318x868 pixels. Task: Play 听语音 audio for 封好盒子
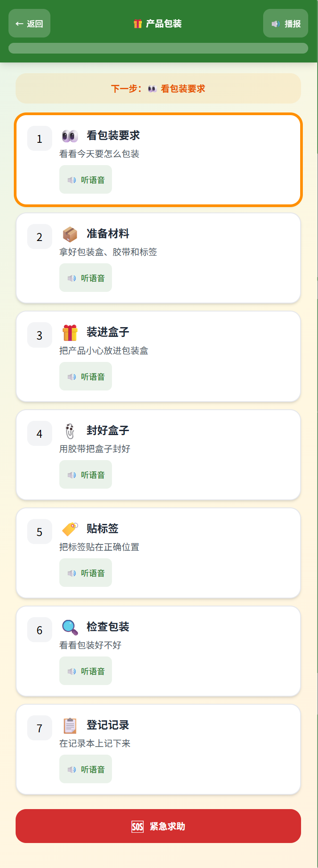(86, 475)
